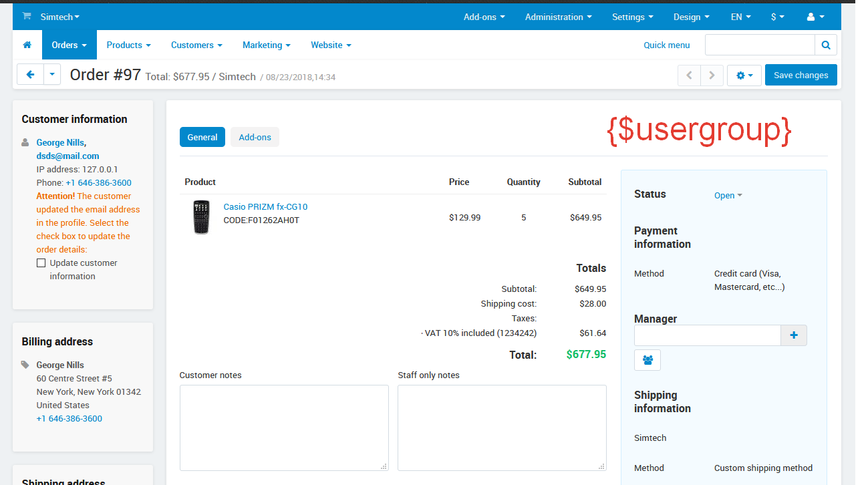Click into the Staff only notes field
The image size is (868, 485).
click(502, 428)
